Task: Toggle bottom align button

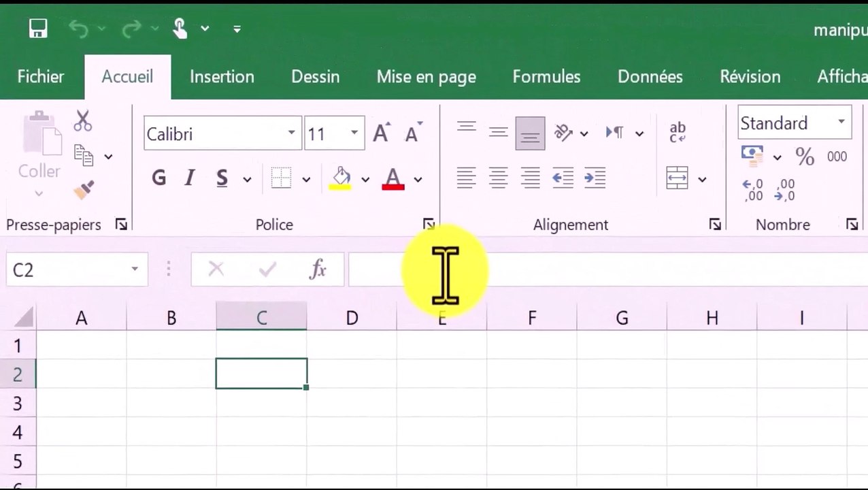Action: [x=531, y=133]
